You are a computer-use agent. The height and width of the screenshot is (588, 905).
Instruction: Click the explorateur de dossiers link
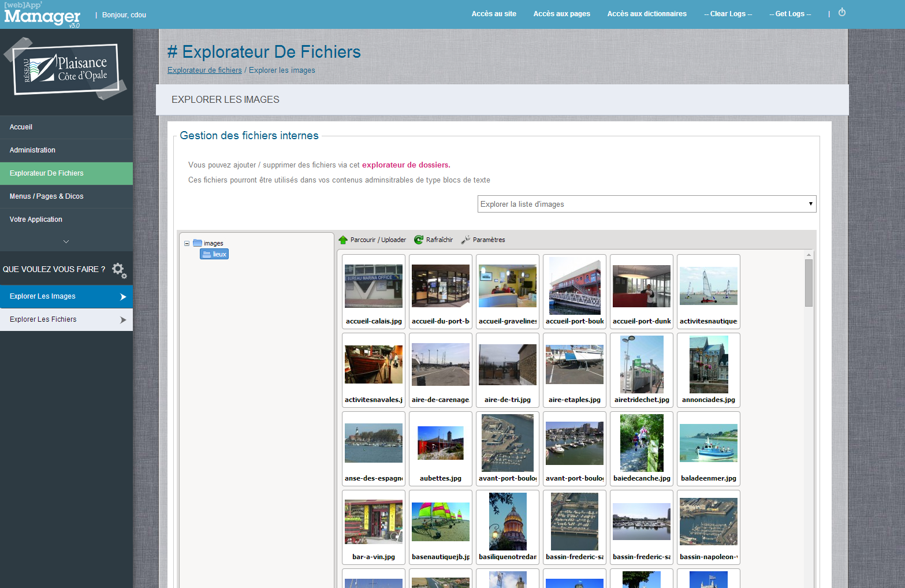click(406, 165)
